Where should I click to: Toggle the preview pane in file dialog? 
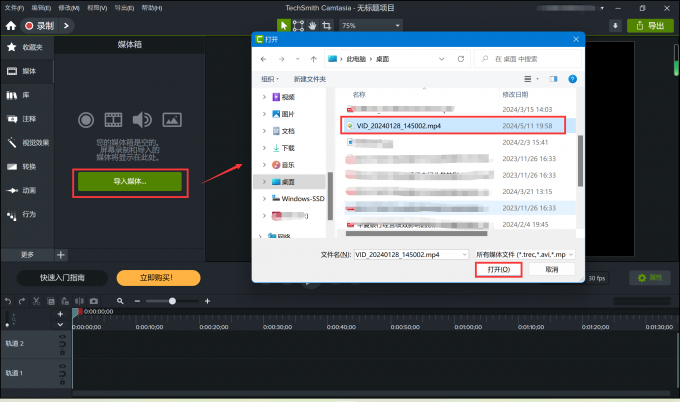(553, 78)
